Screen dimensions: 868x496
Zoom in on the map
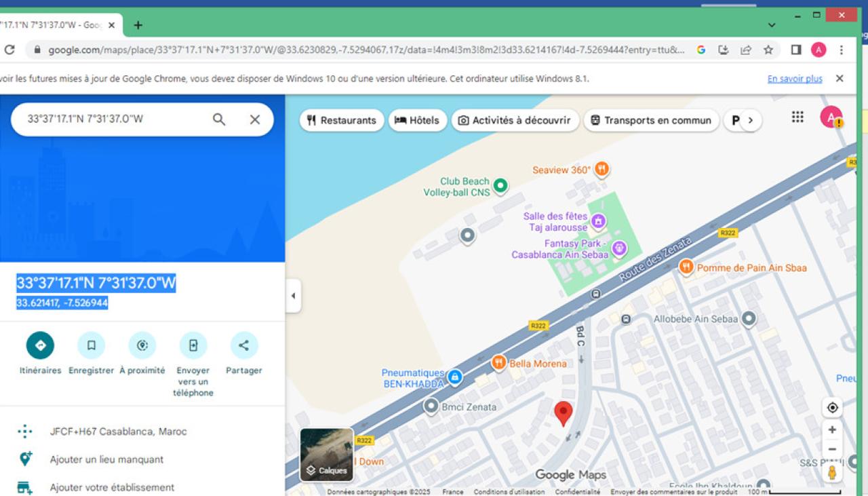[832, 430]
